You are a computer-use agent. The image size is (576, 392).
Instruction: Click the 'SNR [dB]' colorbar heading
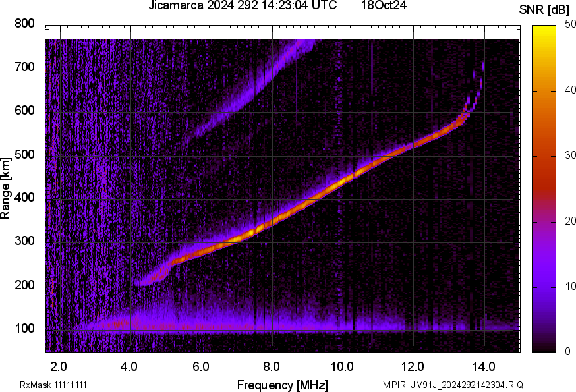[544, 10]
